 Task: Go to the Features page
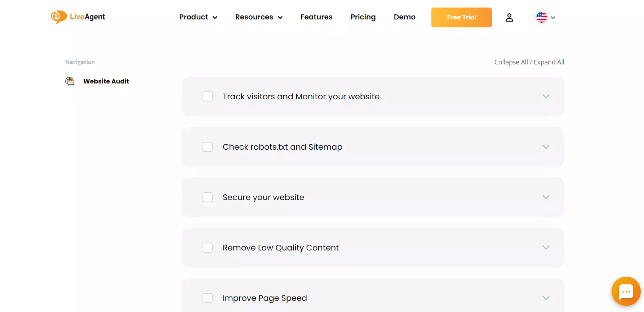pyautogui.click(x=316, y=17)
